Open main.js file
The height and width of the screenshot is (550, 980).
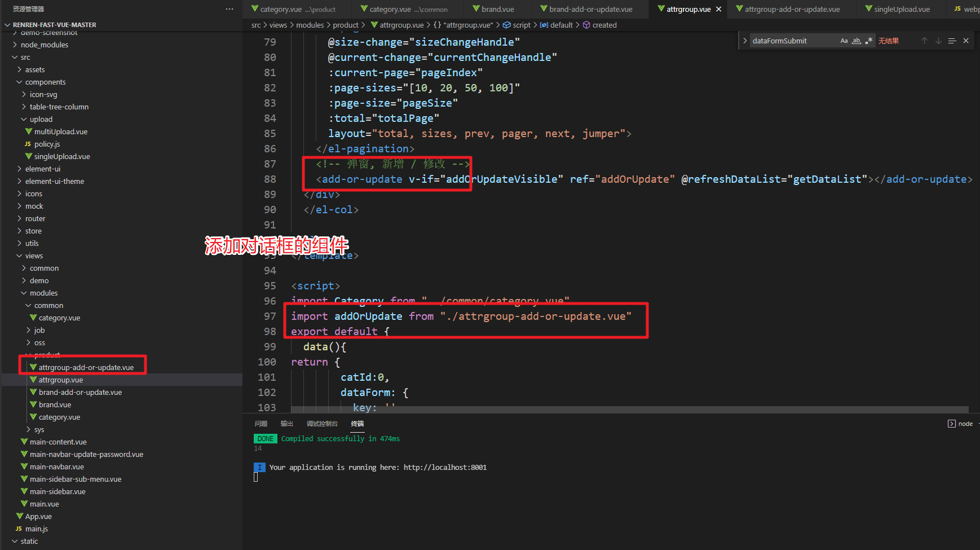point(37,529)
